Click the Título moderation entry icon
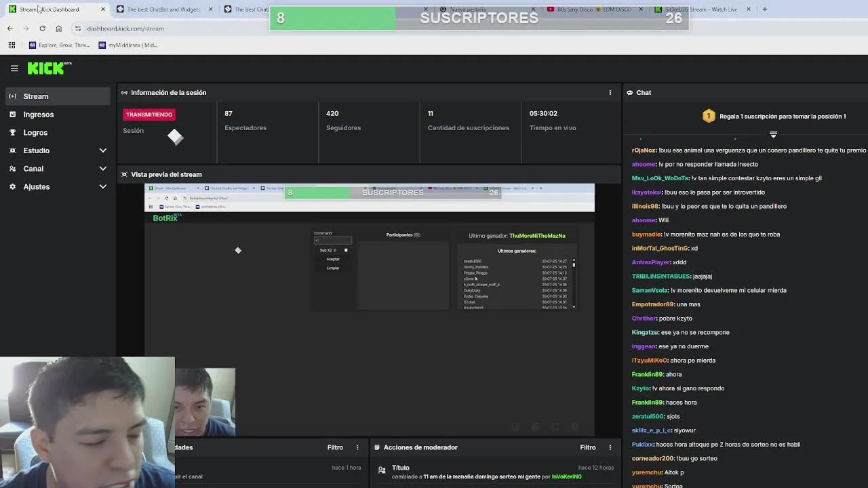Image resolution: width=868 pixels, height=488 pixels. point(382,469)
